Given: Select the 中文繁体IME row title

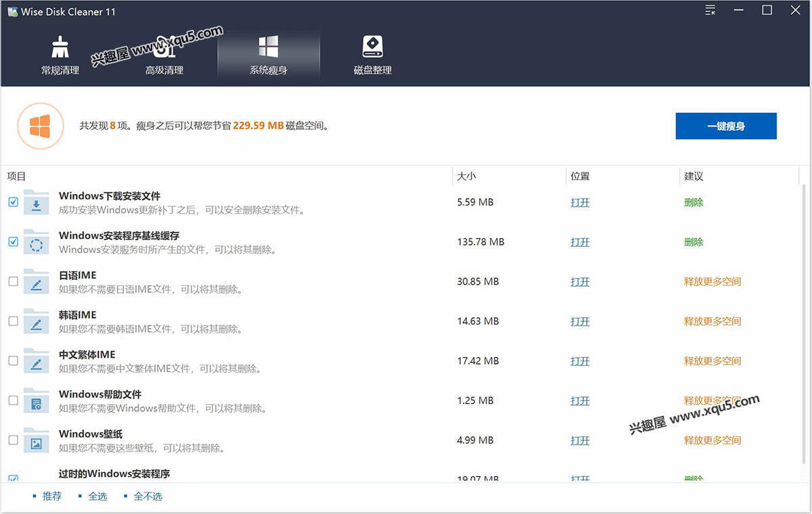Looking at the screenshot, I should (87, 354).
